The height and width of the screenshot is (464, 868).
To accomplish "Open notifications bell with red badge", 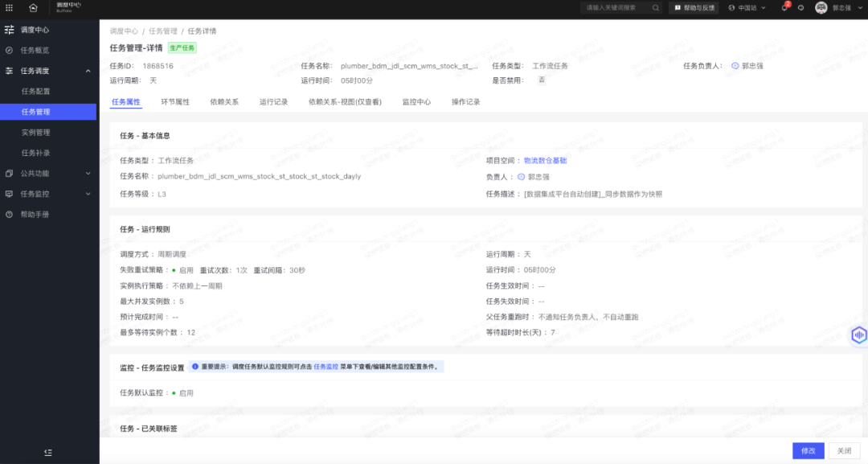I will point(784,8).
